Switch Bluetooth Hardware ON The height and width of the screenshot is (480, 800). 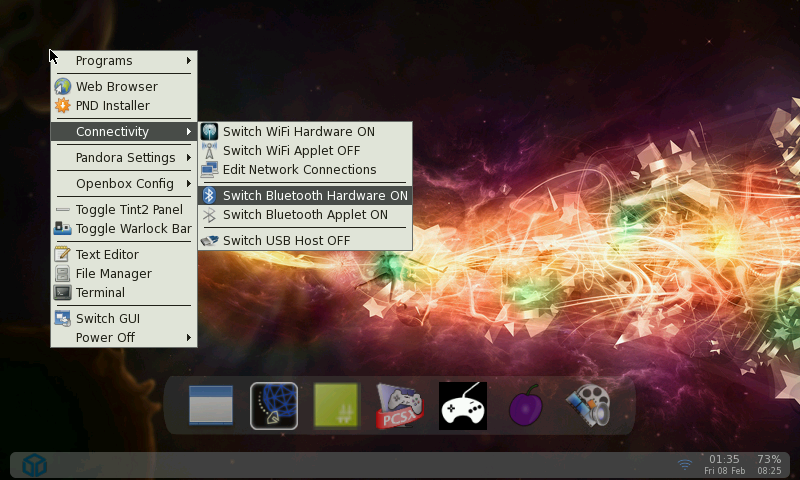[305, 195]
